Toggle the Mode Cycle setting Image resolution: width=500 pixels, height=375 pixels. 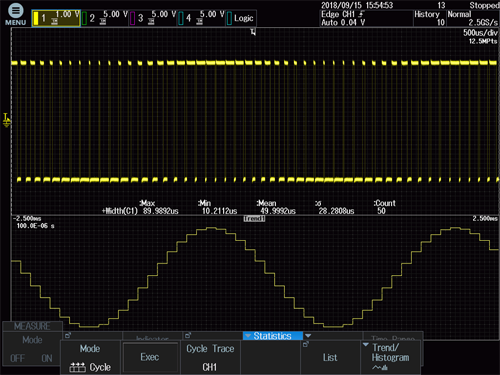point(90,357)
